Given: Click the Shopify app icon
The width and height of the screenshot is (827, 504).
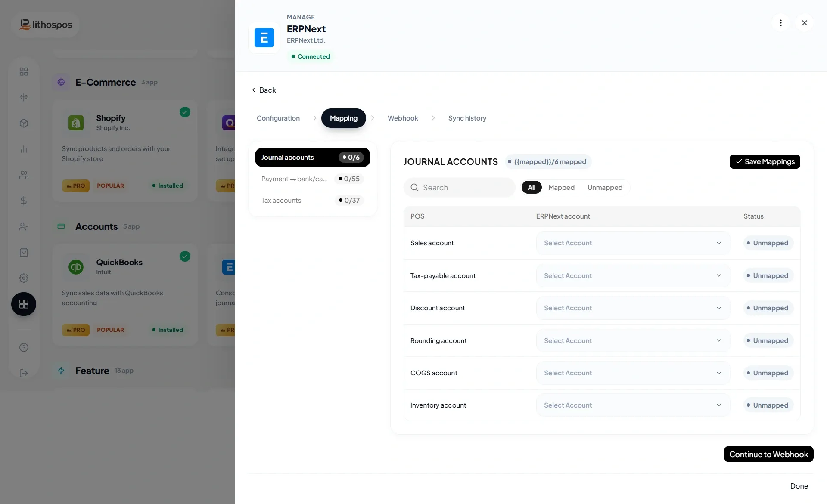Looking at the screenshot, I should [x=76, y=123].
